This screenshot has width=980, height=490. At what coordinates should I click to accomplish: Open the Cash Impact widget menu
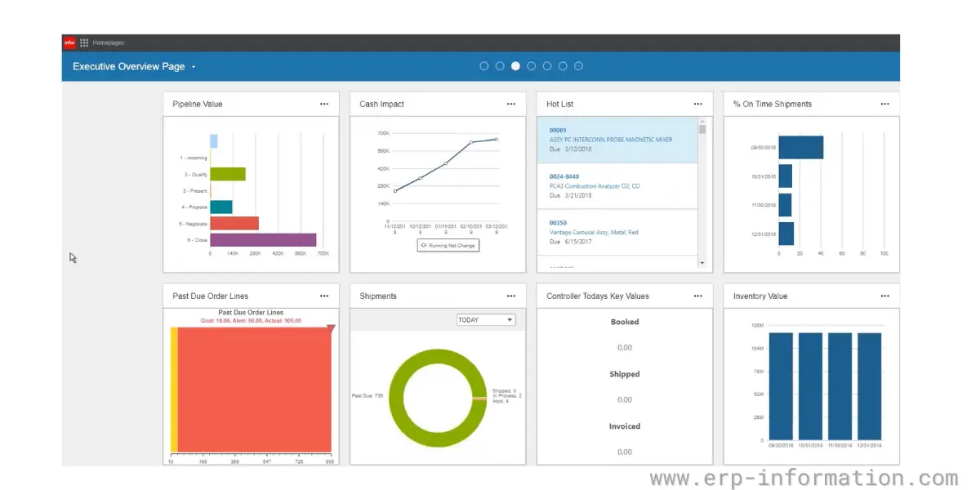pos(511,104)
